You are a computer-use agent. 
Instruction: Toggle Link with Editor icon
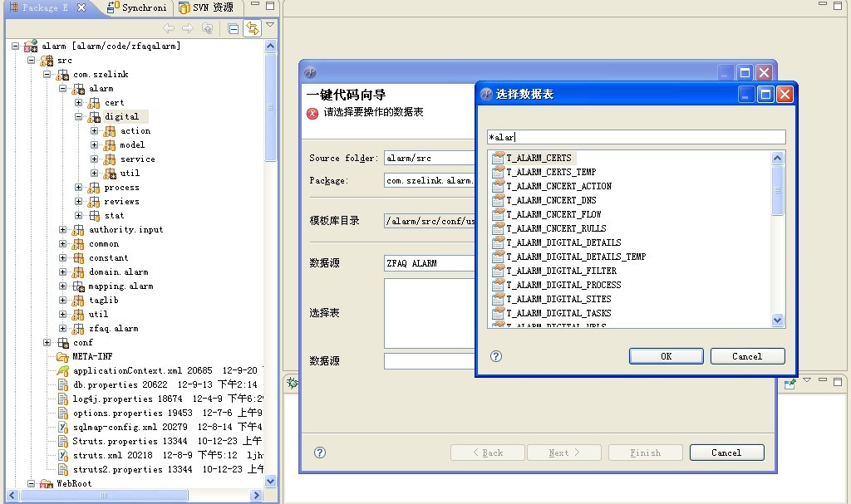253,28
